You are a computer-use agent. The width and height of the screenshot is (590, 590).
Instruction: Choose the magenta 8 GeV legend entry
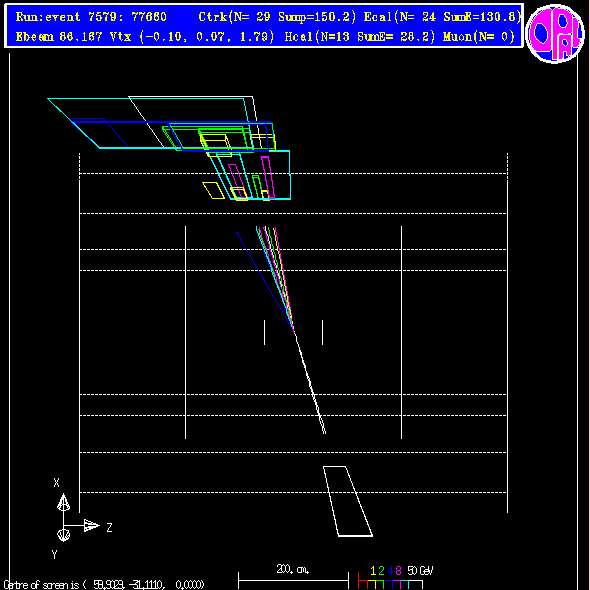click(x=398, y=571)
